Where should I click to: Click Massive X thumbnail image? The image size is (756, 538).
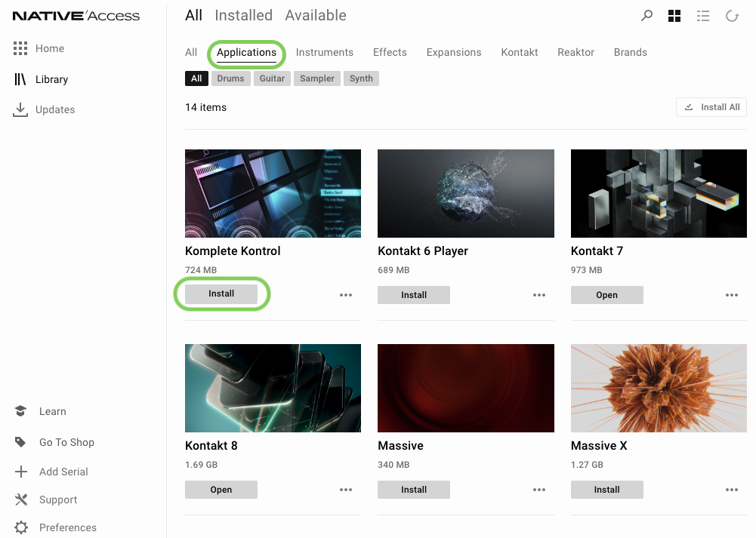pos(659,388)
